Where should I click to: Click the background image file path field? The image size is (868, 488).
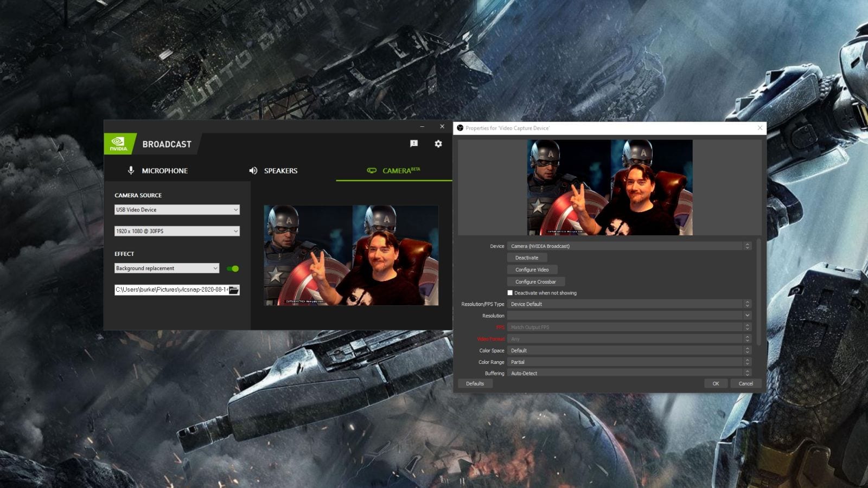pyautogui.click(x=171, y=290)
